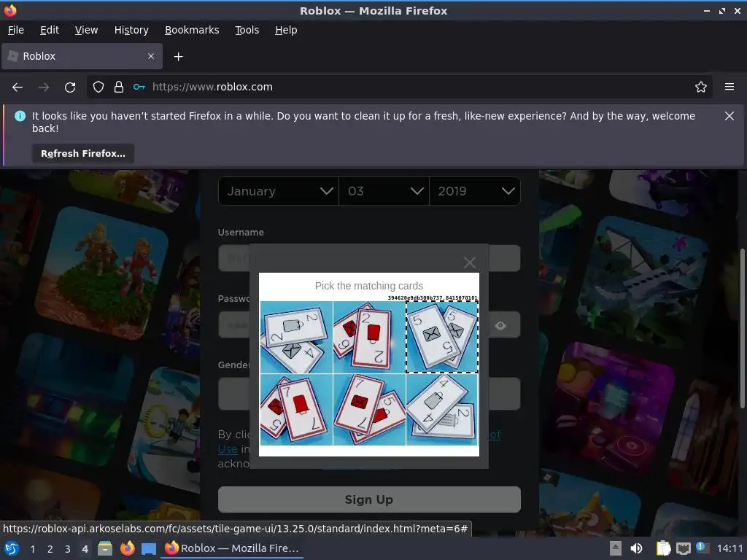Open the desktop start menu icon
Viewport: 747px width, 560px height.
pos(12,548)
